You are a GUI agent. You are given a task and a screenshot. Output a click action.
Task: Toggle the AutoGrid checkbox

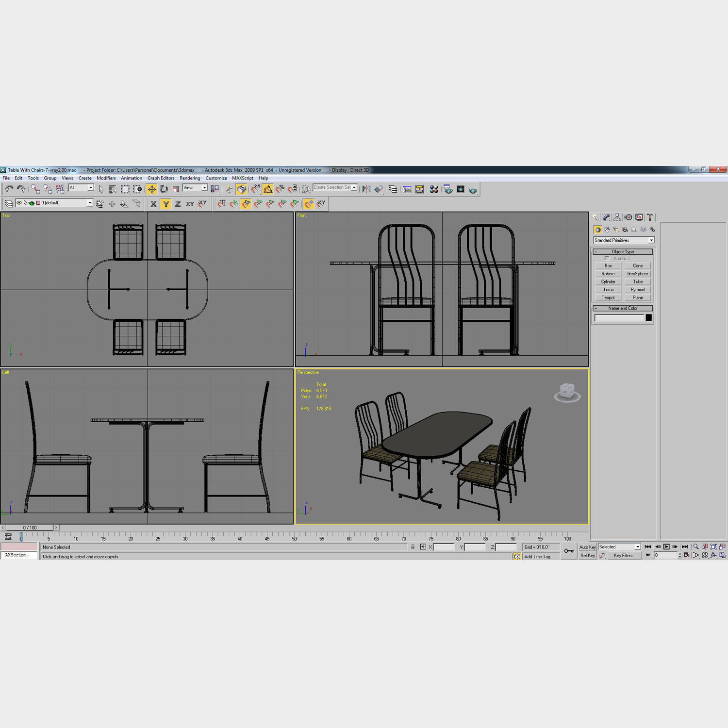click(x=607, y=258)
